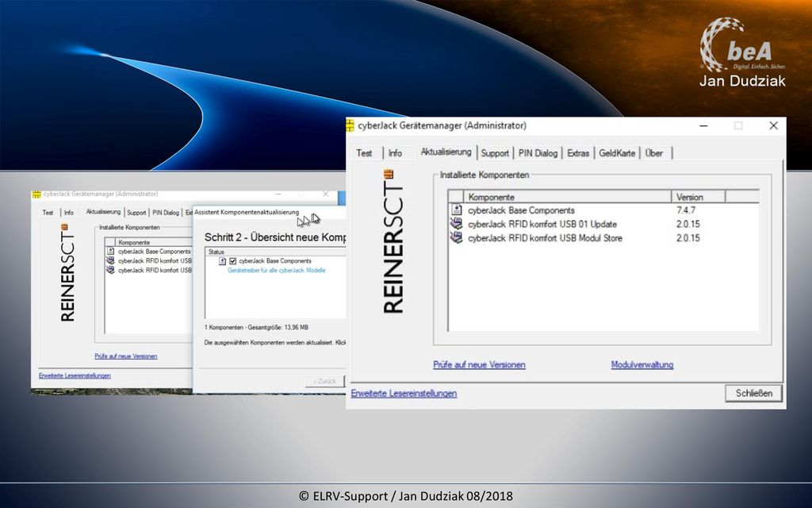Viewport: 812px width, 508px height.
Task: Switch to Extras tab in front window
Action: click(x=578, y=153)
